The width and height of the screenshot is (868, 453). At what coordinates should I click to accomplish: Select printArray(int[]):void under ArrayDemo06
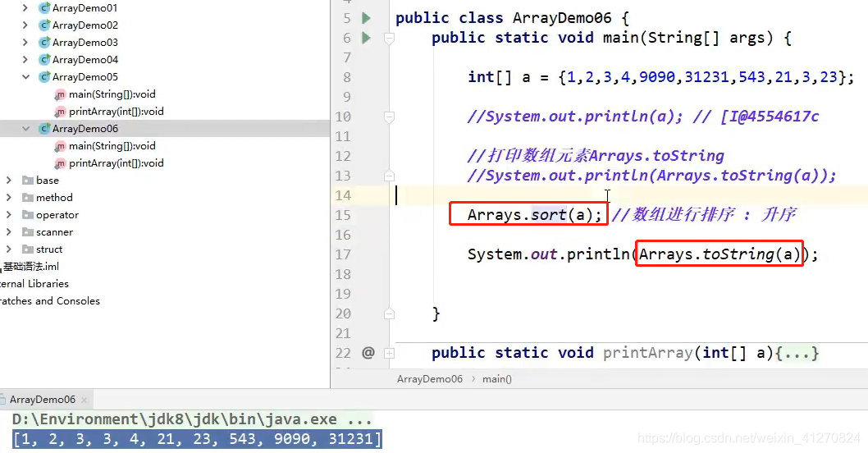pyautogui.click(x=116, y=163)
